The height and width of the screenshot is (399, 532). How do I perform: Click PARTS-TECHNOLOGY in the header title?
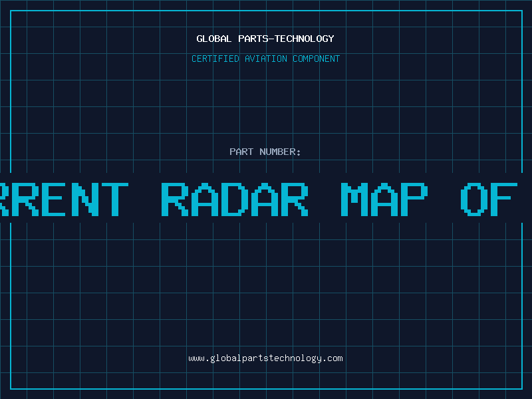point(287,39)
